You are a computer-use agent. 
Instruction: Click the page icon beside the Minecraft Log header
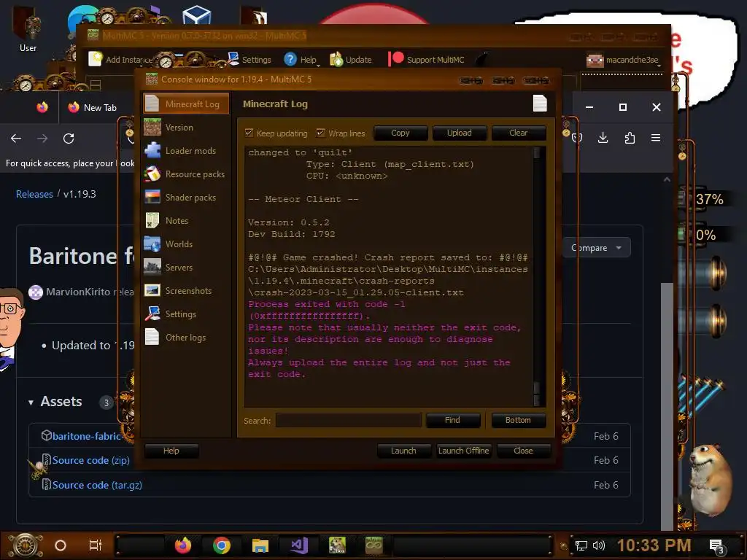pos(540,104)
